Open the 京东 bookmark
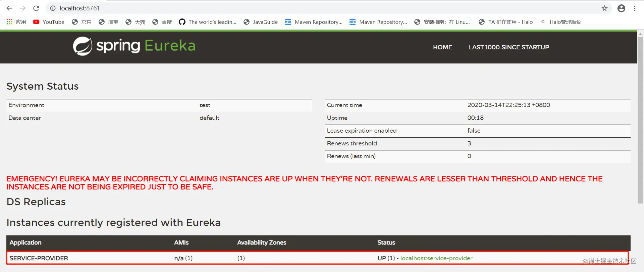644x272 pixels. pyautogui.click(x=82, y=22)
